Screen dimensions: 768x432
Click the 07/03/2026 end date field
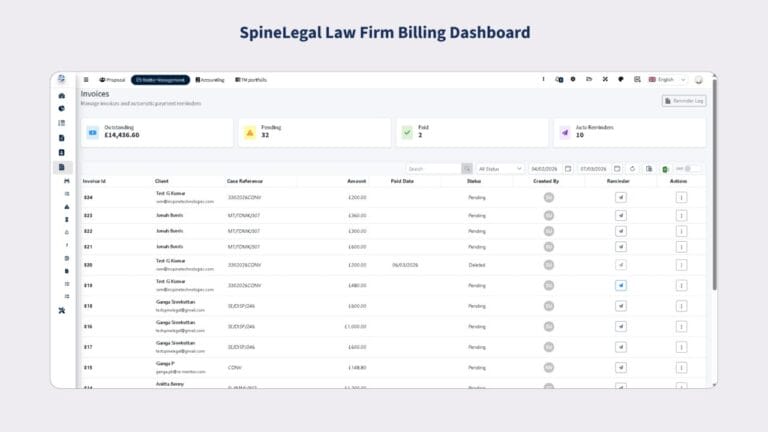tap(594, 169)
